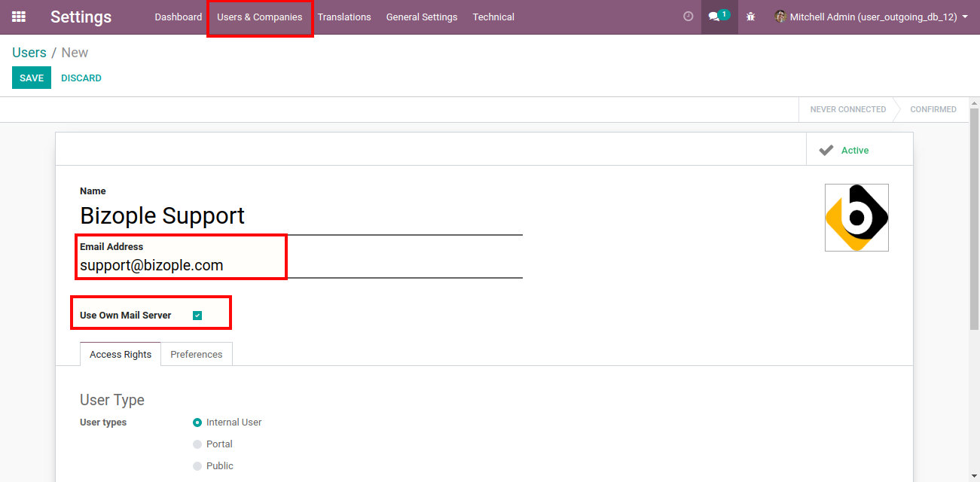Open the conversations chat icon
This screenshot has height=482, width=980.
713,17
